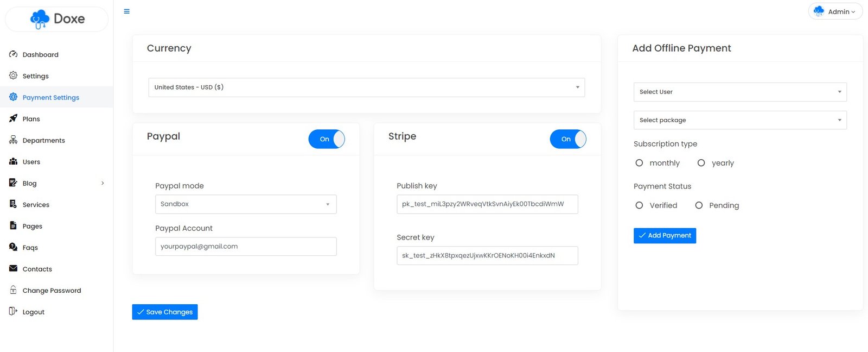868x352 pixels.
Task: Click the Save Changes button
Action: 165,312
